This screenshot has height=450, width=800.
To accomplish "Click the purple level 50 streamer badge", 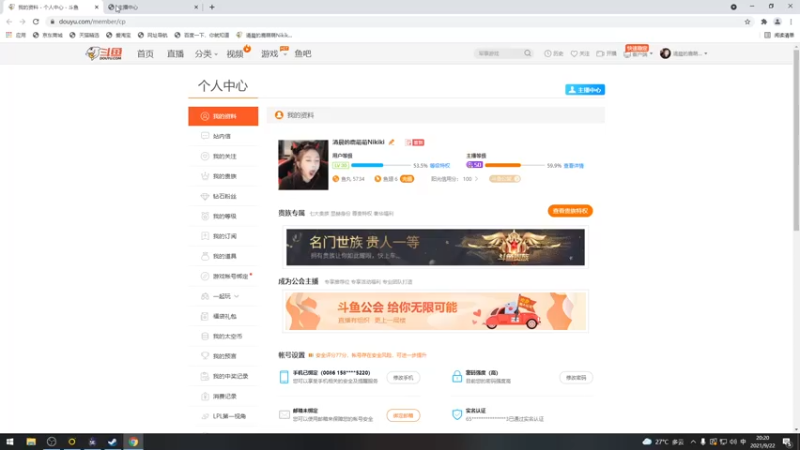I will click(474, 165).
